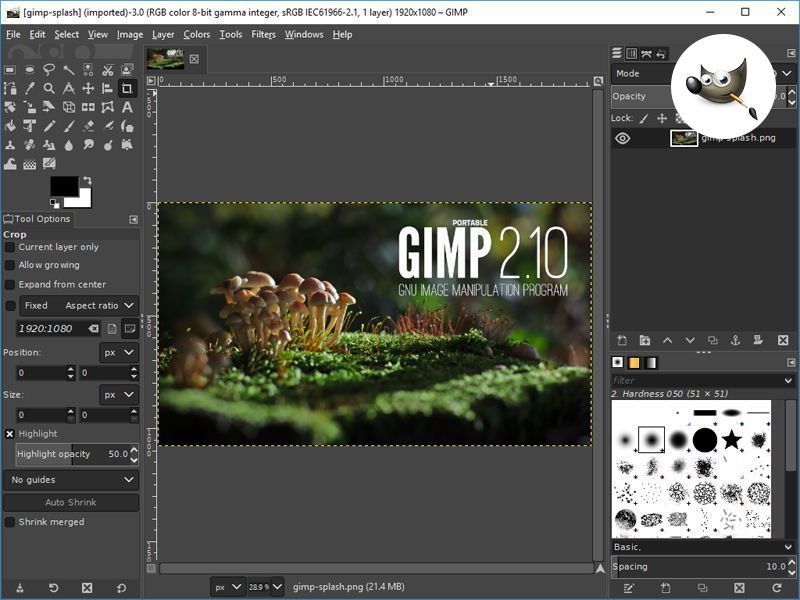This screenshot has height=600, width=800.
Task: Open the Filters menu
Action: [x=263, y=34]
